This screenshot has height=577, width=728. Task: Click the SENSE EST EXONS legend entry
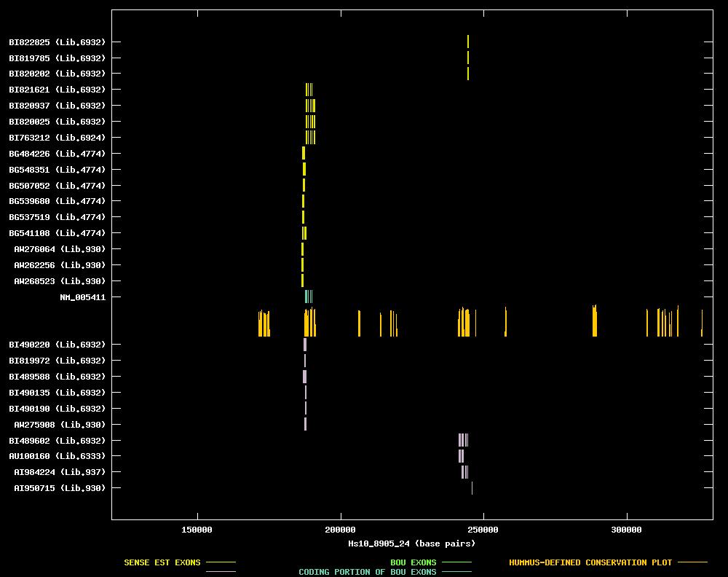(x=162, y=562)
